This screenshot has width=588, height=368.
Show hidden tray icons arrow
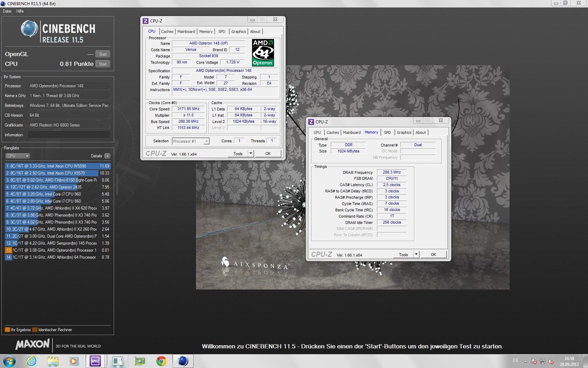click(525, 361)
